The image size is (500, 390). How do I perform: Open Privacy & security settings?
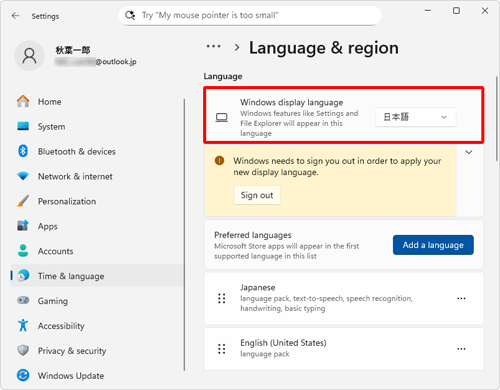tap(97, 350)
